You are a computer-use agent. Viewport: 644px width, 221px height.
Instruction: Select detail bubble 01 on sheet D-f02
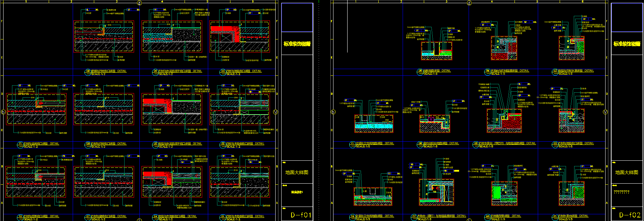click(x=555, y=216)
